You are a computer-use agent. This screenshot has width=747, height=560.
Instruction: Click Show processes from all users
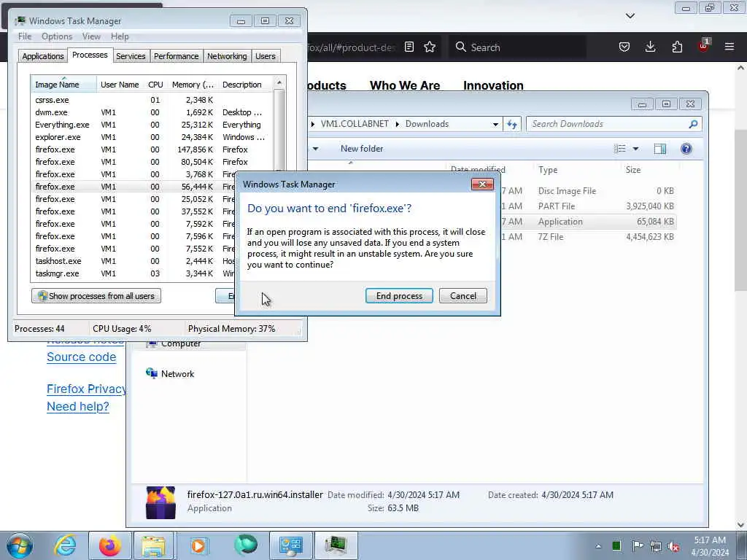96,296
